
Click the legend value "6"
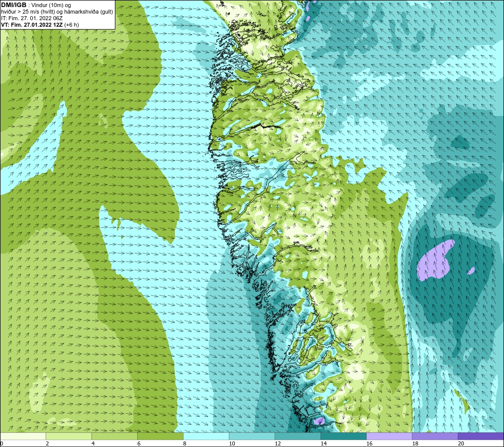pyautogui.click(x=139, y=443)
